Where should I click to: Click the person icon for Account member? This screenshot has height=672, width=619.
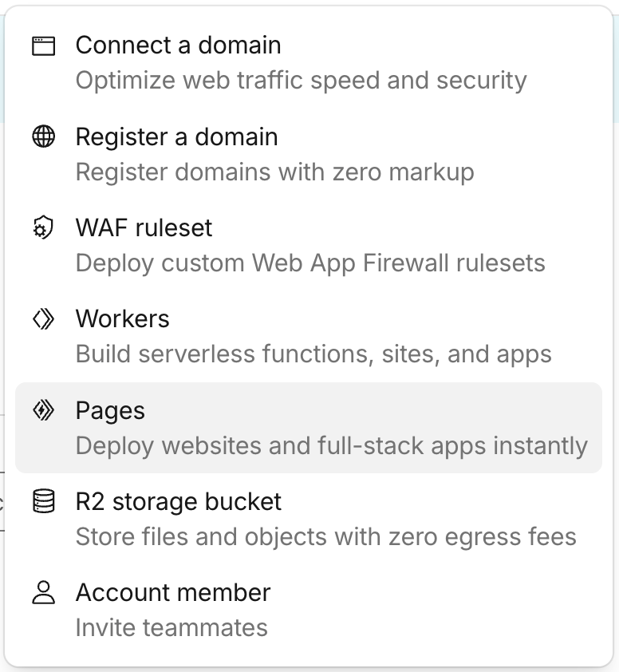(43, 592)
